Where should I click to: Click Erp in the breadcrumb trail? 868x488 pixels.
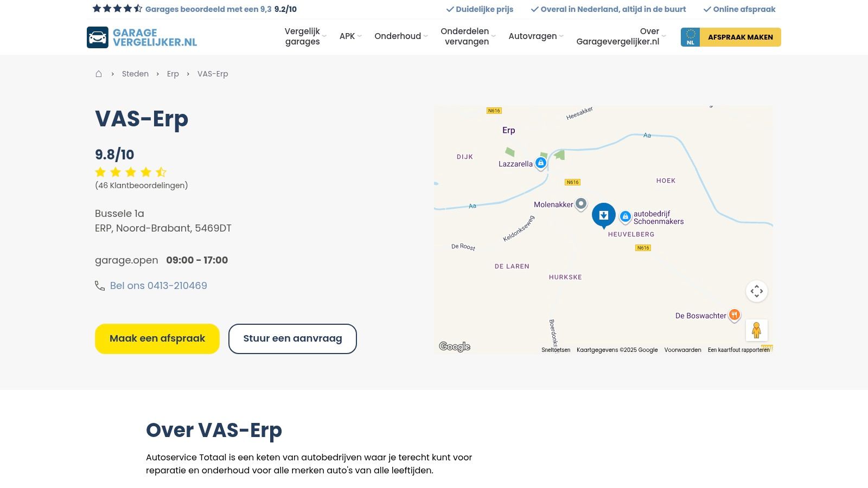173,74
